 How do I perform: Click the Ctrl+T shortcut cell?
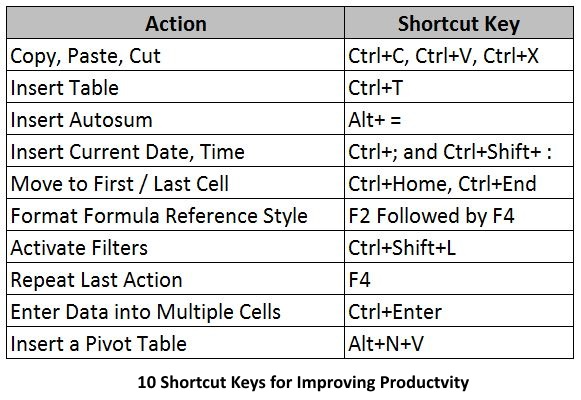coord(459,87)
